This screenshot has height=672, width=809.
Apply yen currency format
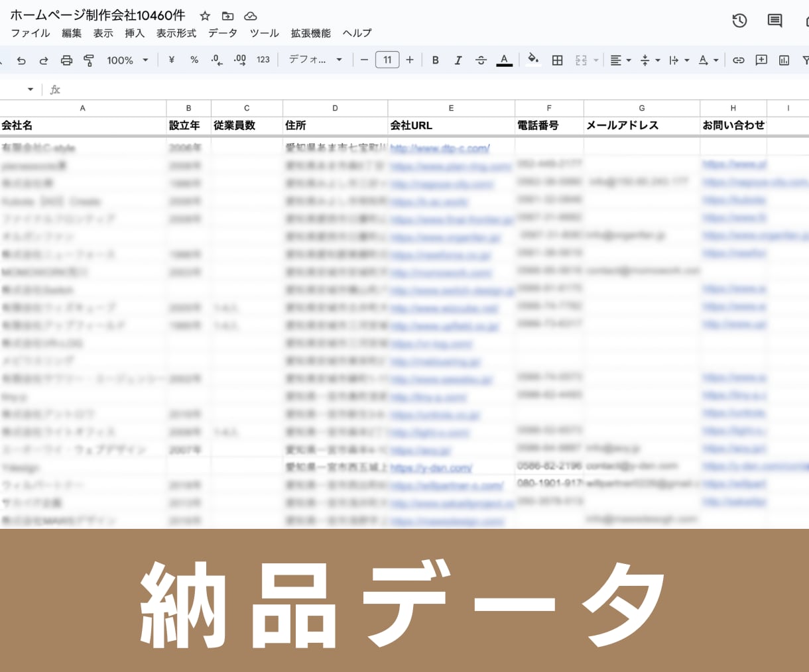click(x=172, y=60)
